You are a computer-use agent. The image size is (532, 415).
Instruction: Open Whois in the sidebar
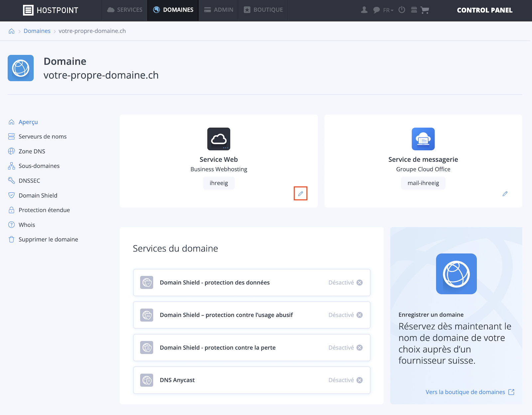tap(22, 225)
